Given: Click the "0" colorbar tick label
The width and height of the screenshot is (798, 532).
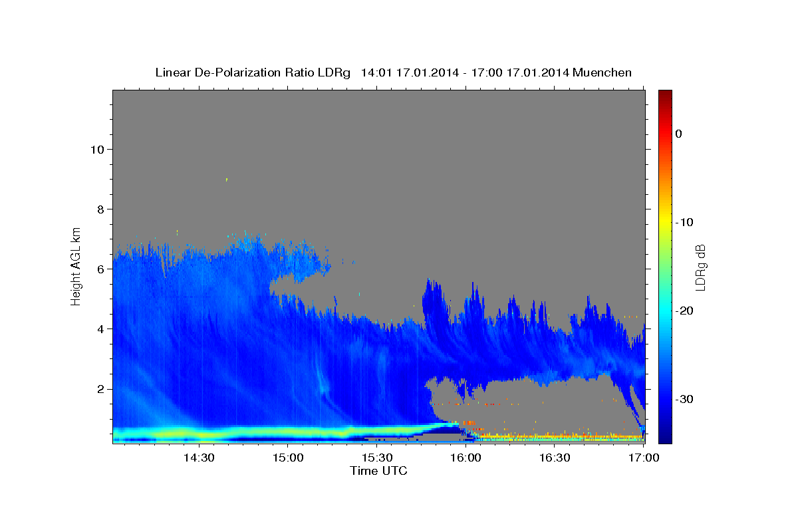Looking at the screenshot, I should (679, 134).
